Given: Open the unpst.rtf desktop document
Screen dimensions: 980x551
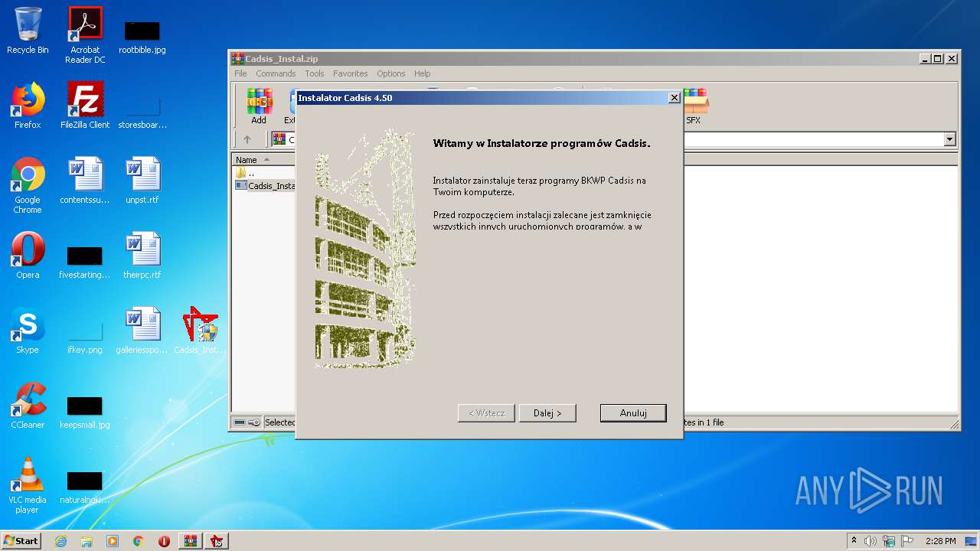Looking at the screenshot, I should pyautogui.click(x=142, y=181).
